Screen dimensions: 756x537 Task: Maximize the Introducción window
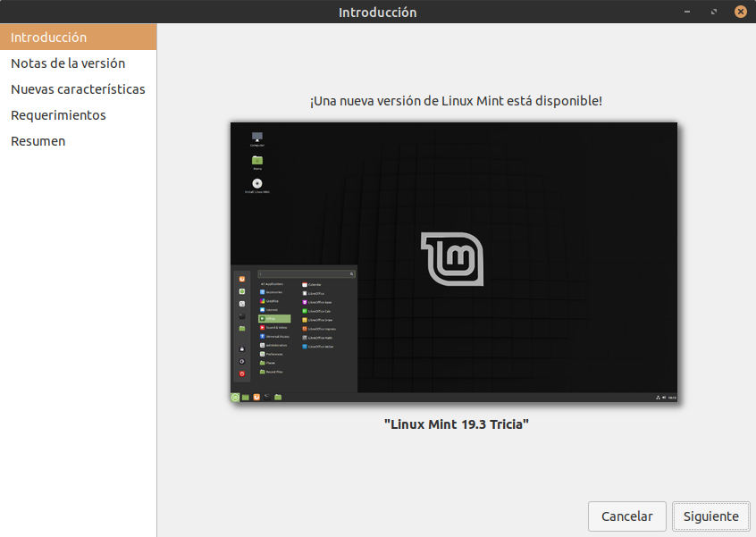(x=714, y=12)
